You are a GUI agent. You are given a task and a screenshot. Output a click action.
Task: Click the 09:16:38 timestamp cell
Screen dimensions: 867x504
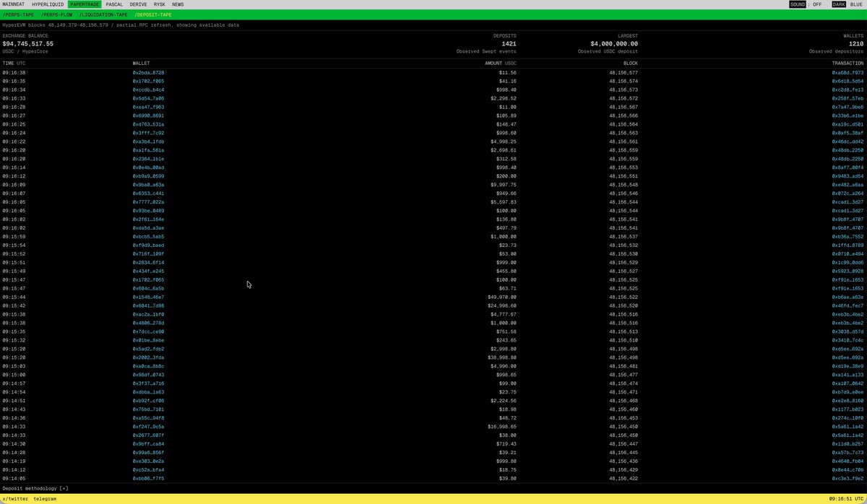coord(14,73)
